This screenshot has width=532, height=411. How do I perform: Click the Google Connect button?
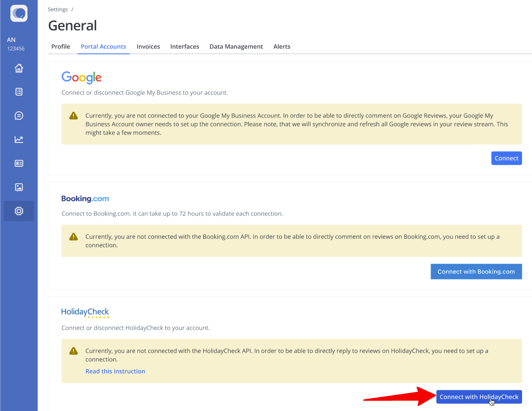(506, 158)
